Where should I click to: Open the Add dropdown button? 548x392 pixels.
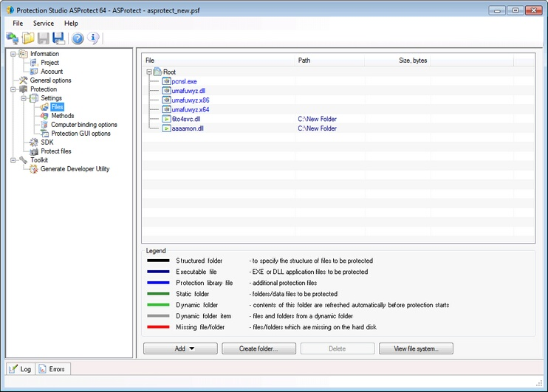click(x=179, y=348)
